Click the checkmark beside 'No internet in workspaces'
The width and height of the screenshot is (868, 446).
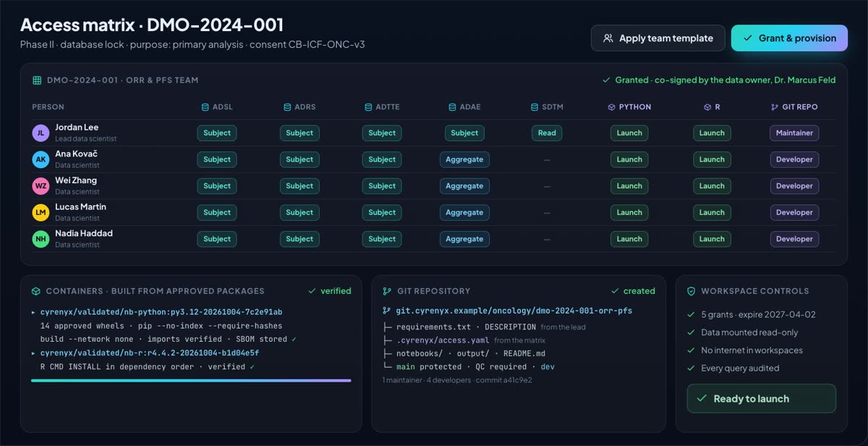coord(691,350)
